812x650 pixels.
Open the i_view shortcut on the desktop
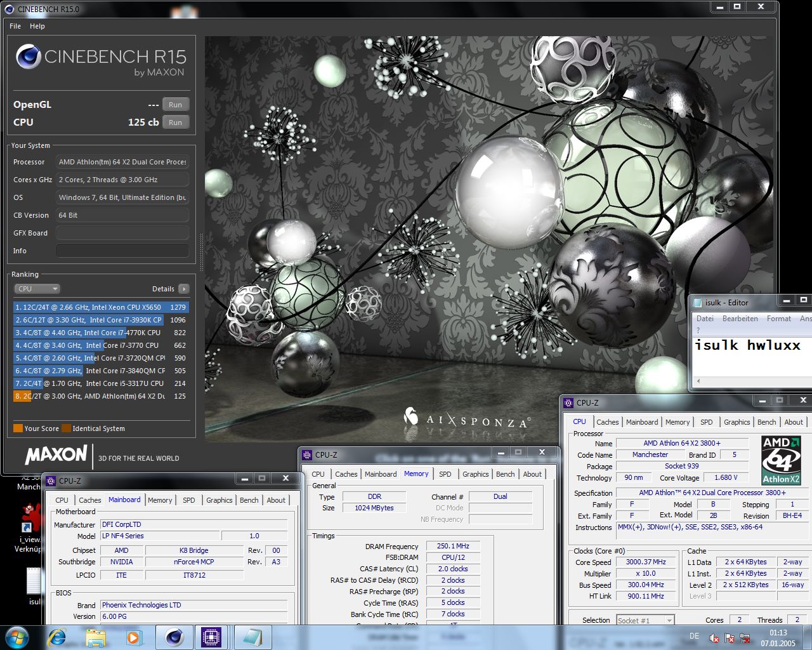(x=29, y=527)
